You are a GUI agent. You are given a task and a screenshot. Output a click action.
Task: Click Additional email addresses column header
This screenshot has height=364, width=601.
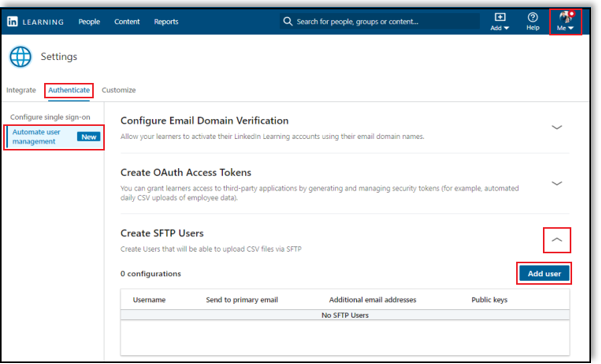pyautogui.click(x=373, y=300)
